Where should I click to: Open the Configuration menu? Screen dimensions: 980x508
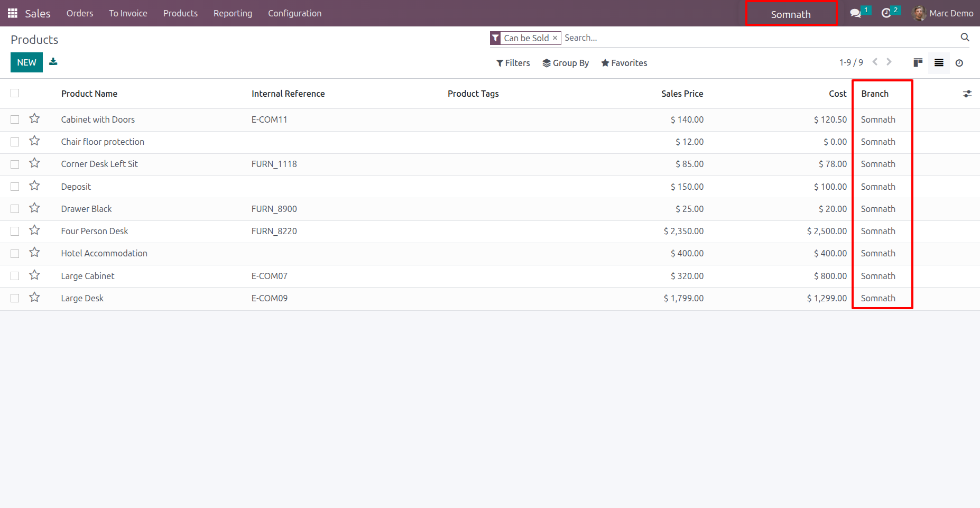[294, 13]
